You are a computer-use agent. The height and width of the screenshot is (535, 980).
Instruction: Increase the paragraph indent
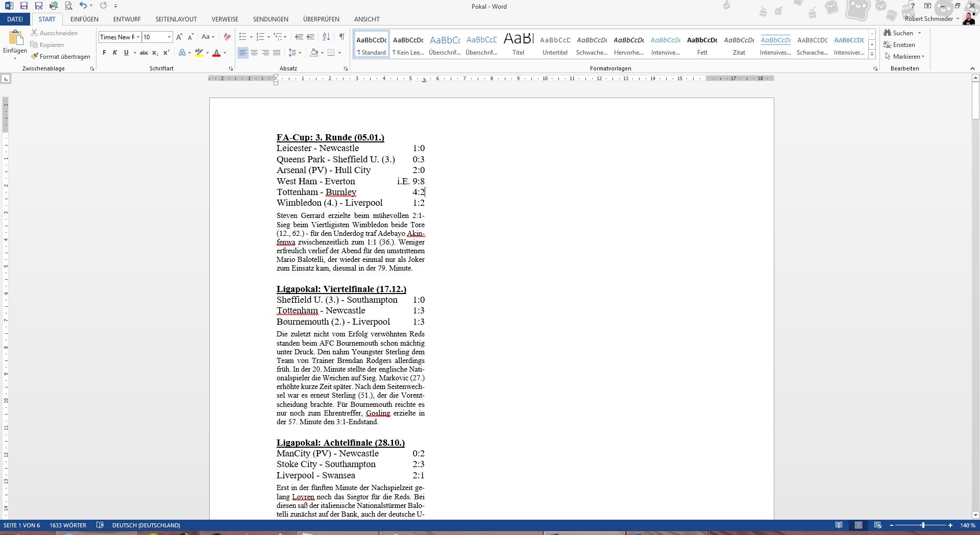pos(311,37)
